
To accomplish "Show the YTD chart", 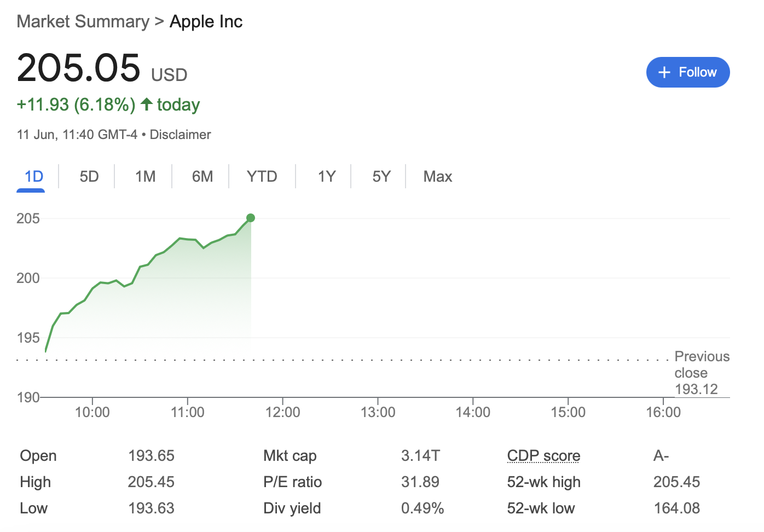I will click(262, 176).
